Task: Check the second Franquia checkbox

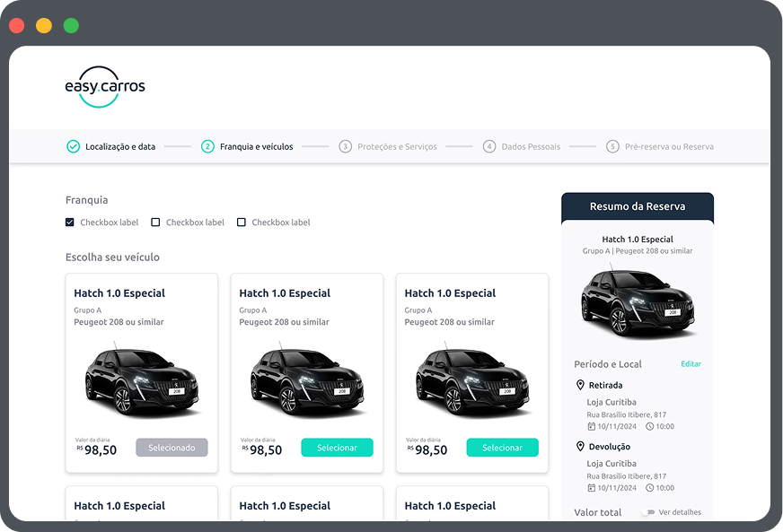Action: coord(155,222)
